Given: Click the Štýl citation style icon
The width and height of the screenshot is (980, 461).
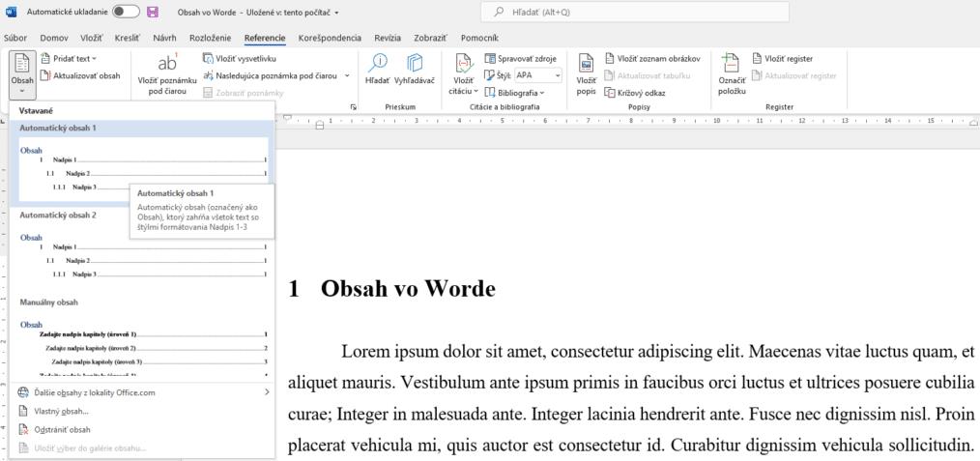Looking at the screenshot, I should [489, 75].
